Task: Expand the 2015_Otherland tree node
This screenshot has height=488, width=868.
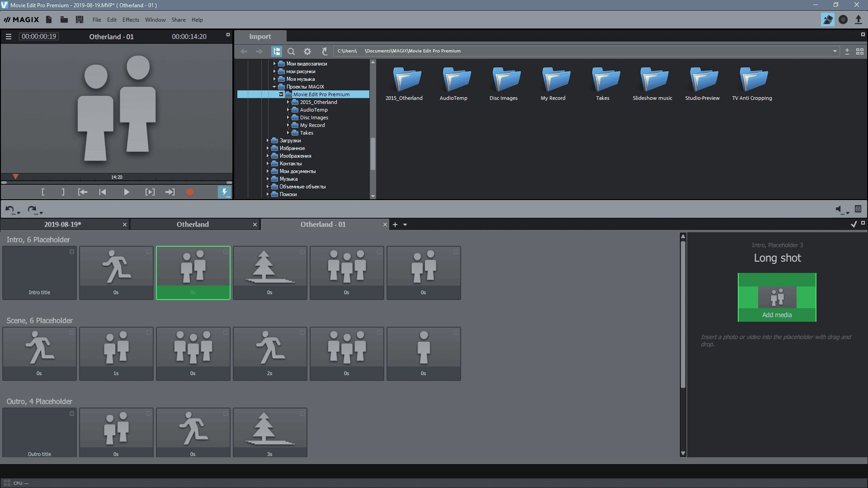Action: [288, 102]
